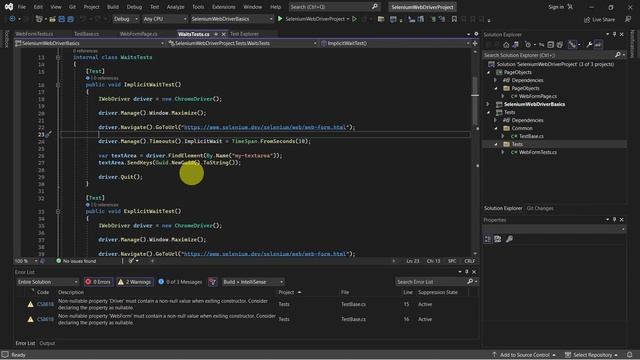640x360 pixels.
Task: Open first CS8618 error code link
Action: pos(45,304)
